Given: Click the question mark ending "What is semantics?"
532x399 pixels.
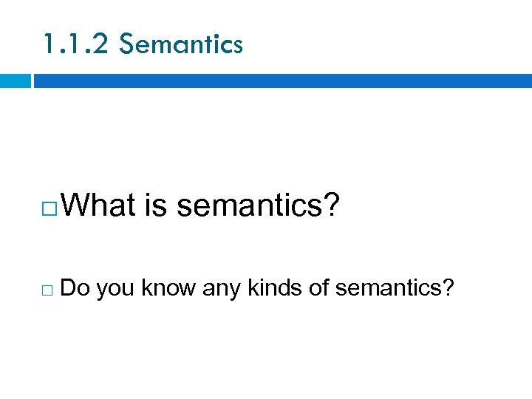Looking at the screenshot, I should pos(333,208).
